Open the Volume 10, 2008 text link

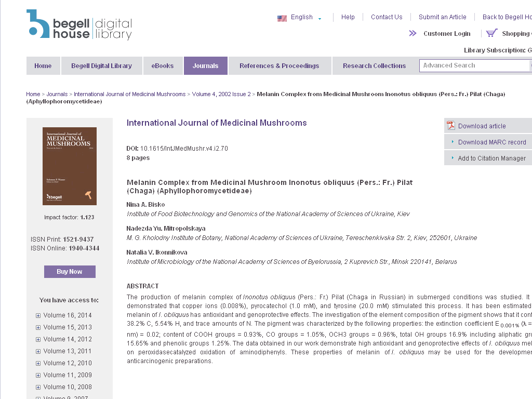68,387
